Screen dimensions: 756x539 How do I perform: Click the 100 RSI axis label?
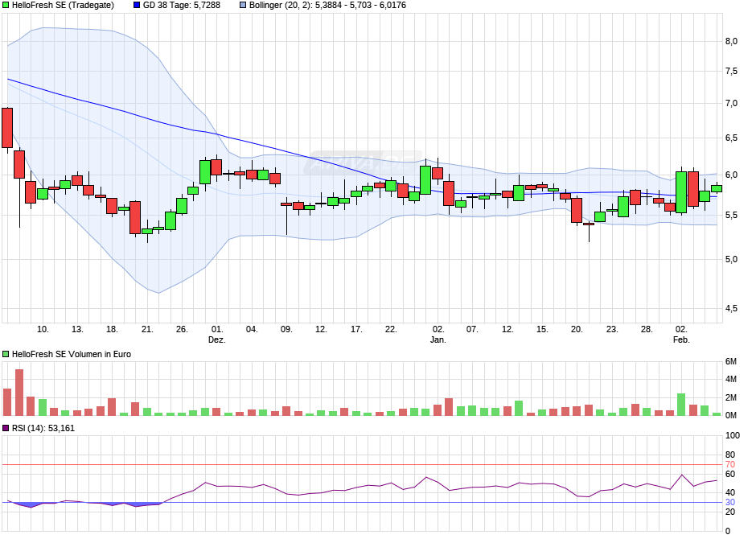tap(733, 435)
